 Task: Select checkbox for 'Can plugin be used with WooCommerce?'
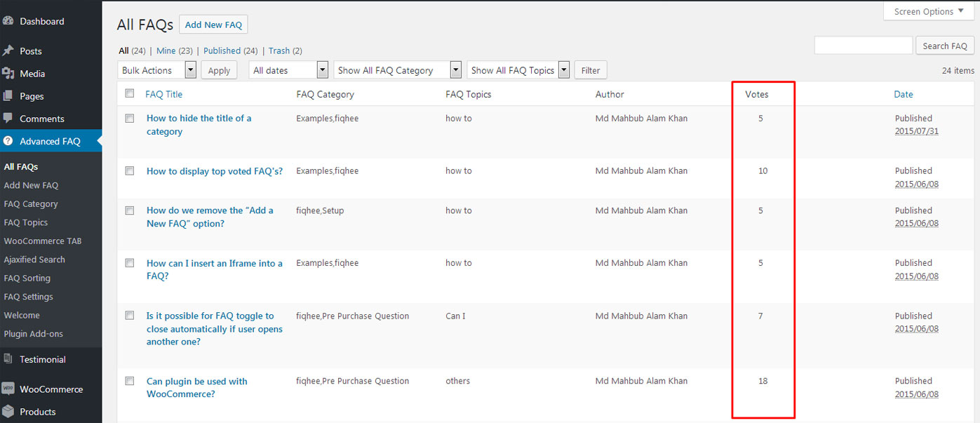click(x=129, y=381)
